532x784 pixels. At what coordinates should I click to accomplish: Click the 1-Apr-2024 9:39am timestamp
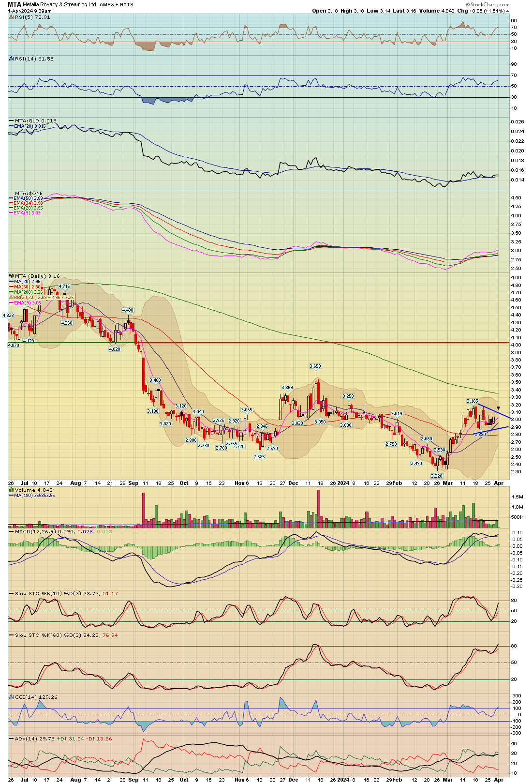(30, 11)
